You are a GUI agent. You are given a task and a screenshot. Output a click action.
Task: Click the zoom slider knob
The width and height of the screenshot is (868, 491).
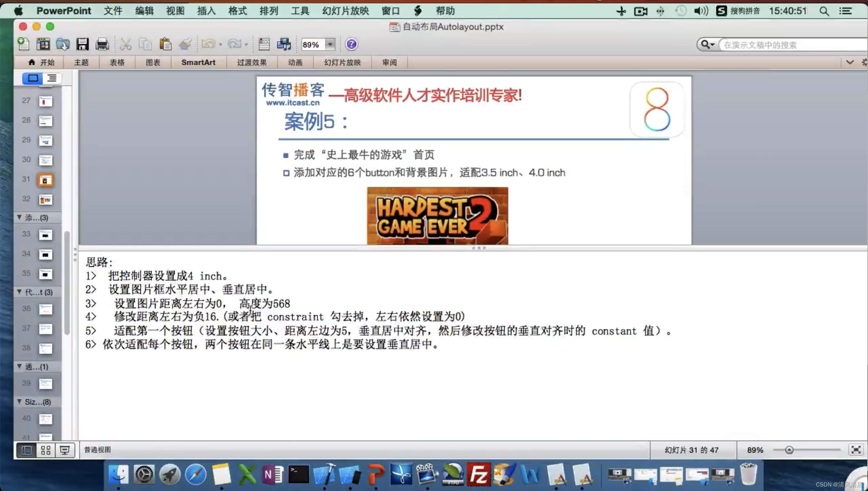pyautogui.click(x=789, y=450)
